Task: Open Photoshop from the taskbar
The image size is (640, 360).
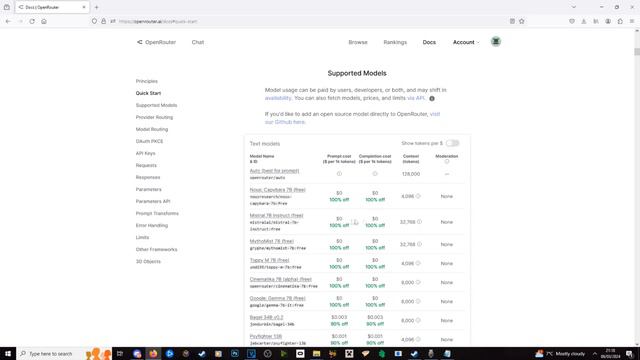Action: click(x=235, y=353)
